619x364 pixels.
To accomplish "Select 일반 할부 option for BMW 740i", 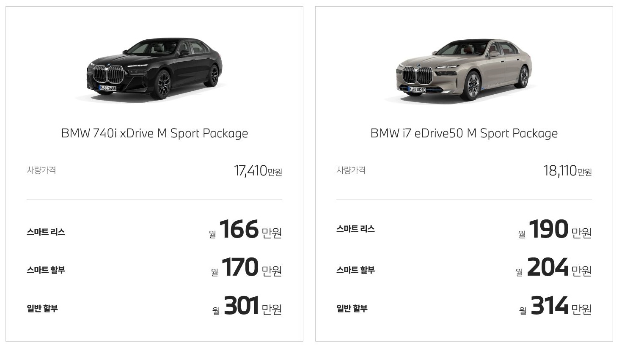I will pos(42,308).
